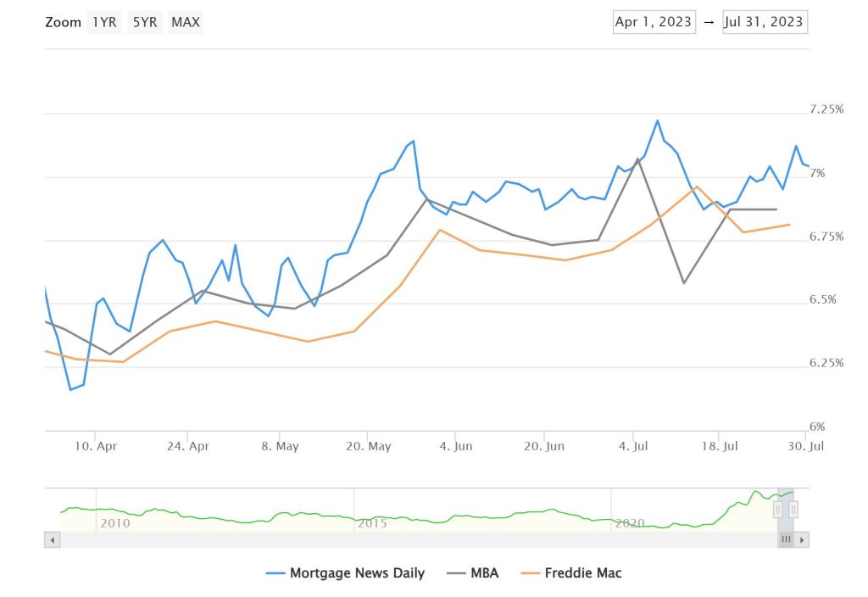Click the empty scrollbar track near the middle
This screenshot has height=597, width=868.
(x=415, y=539)
